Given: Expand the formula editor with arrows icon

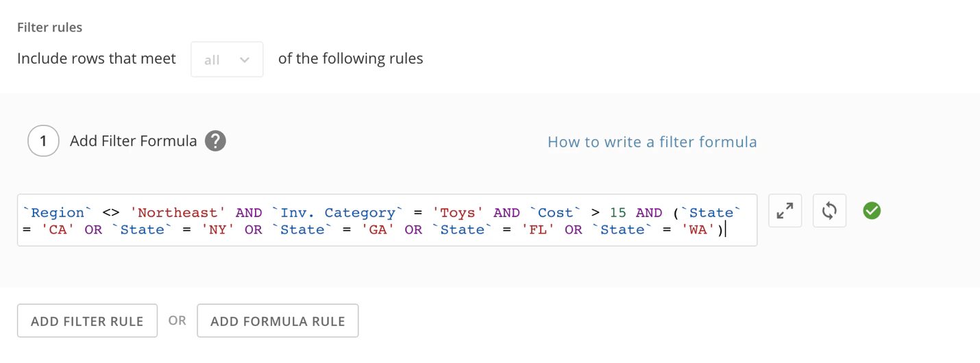Looking at the screenshot, I should coord(785,210).
